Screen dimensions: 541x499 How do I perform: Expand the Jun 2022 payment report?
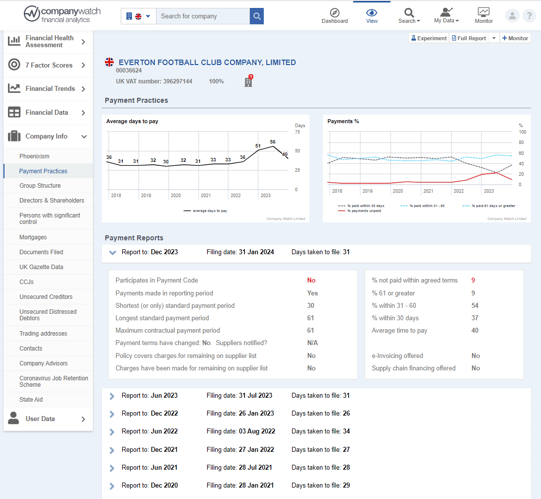pos(112,432)
